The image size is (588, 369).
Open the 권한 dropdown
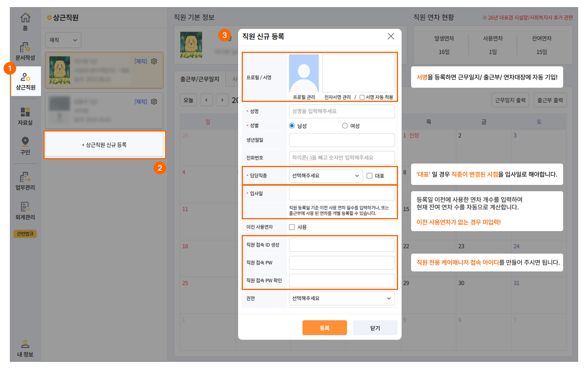coord(342,298)
